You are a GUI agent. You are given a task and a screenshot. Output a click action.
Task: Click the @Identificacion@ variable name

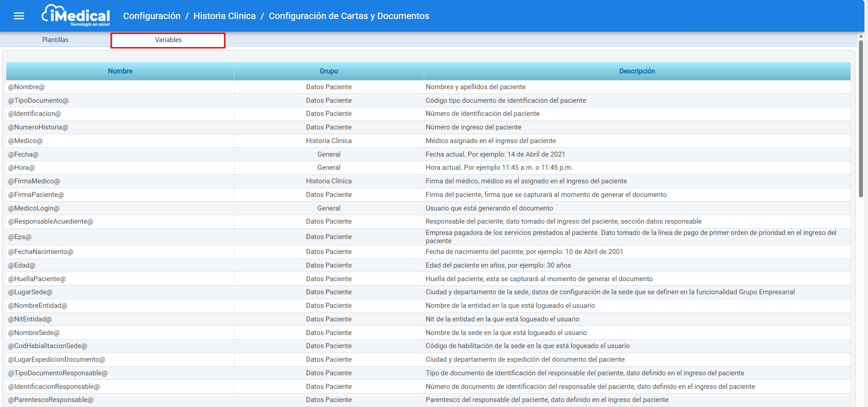point(34,114)
